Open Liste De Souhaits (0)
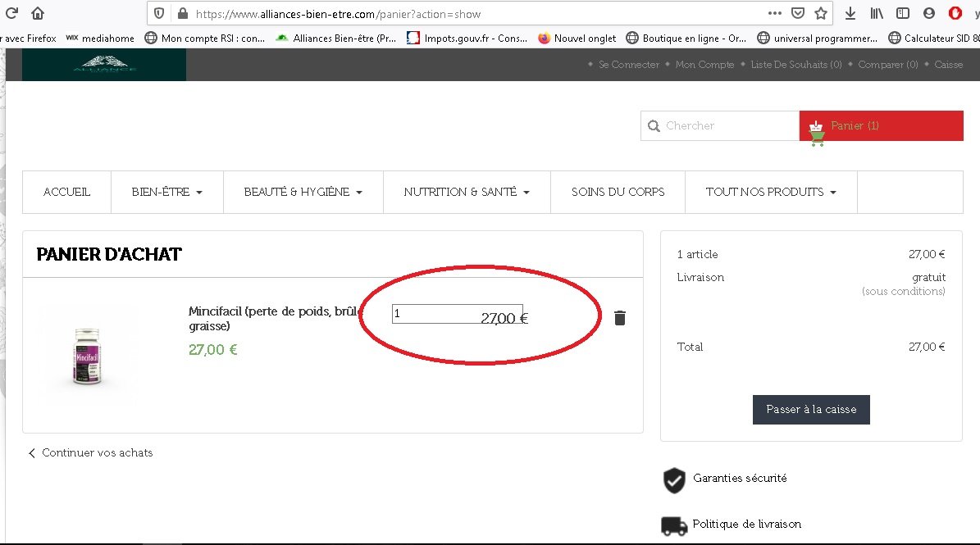The width and height of the screenshot is (980, 545). (x=796, y=64)
